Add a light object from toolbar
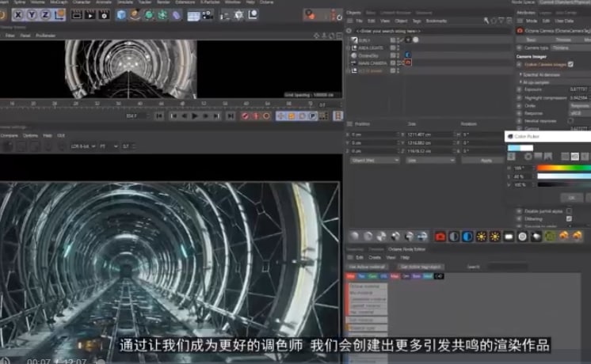 coord(238,15)
